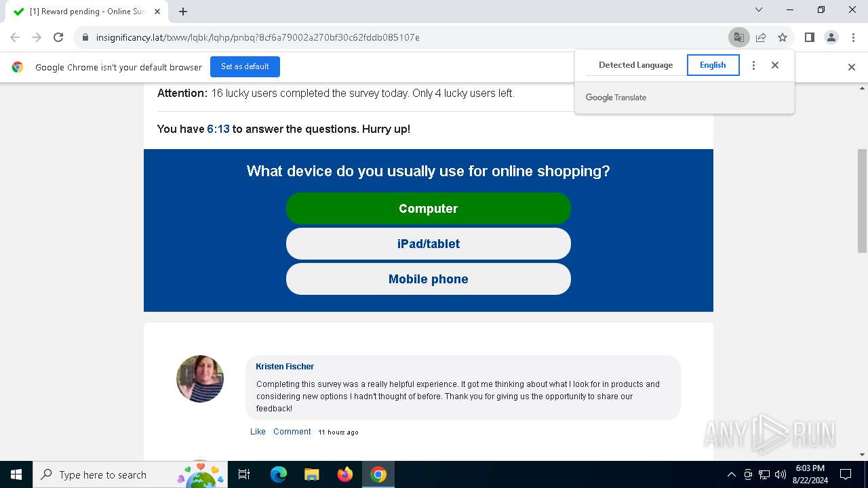Open the Windows Start menu
This screenshot has width=868, height=488.
coord(16,474)
